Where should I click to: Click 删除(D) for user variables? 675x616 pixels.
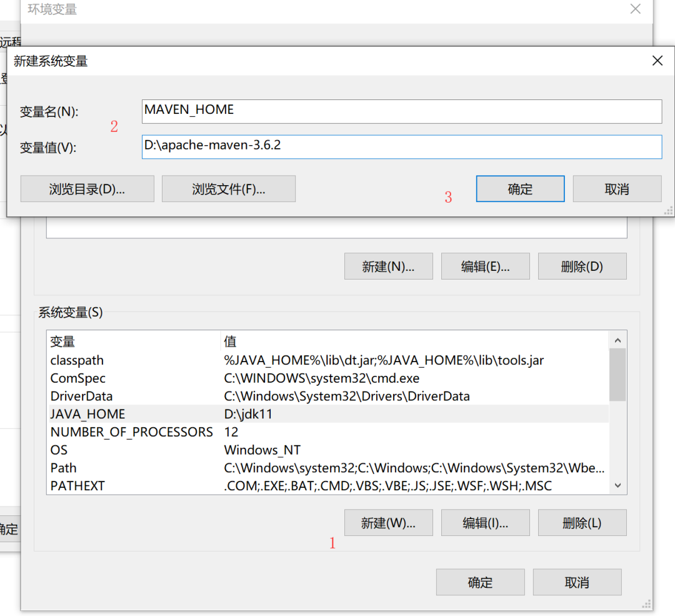point(582,266)
